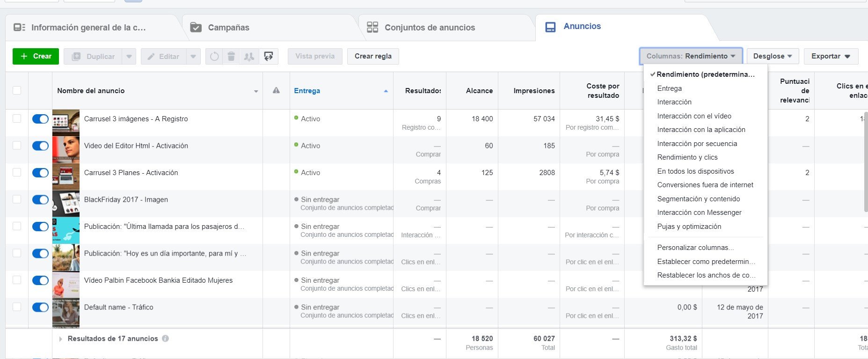Check the box for Video del Editor Html
The image size is (868, 359).
point(17,146)
